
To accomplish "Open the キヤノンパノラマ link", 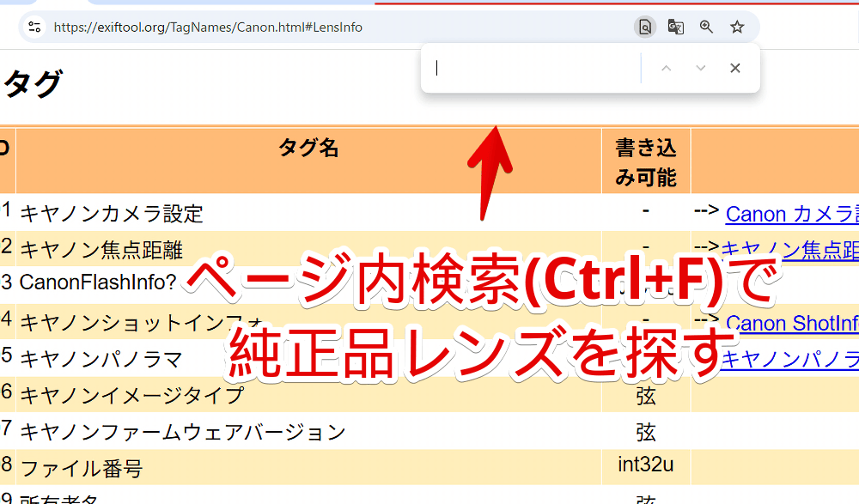I will click(816, 359).
